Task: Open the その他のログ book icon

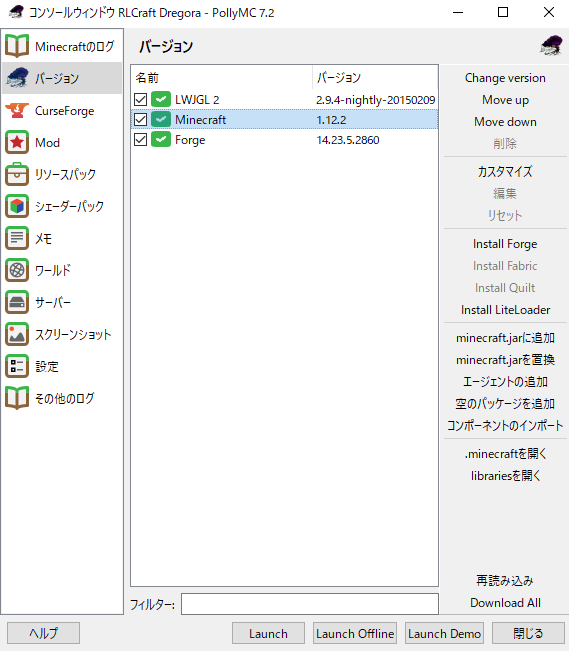Action: (17, 398)
